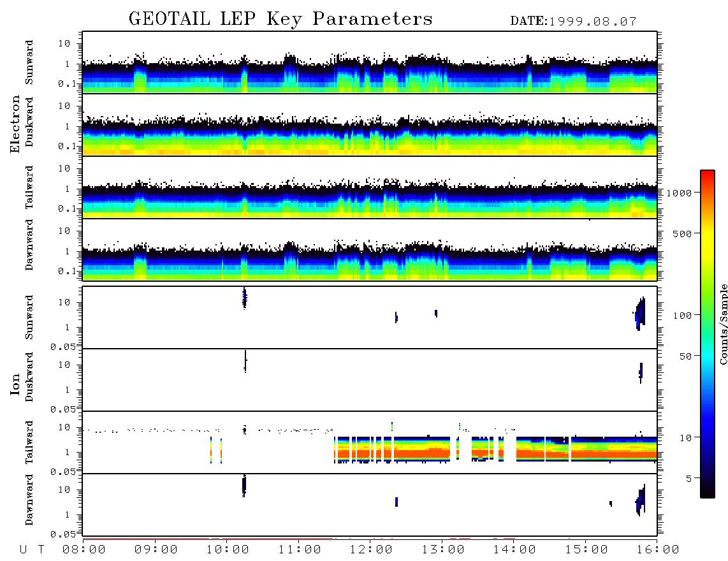This screenshot has width=728, height=561.
Task: Click the "14:00" time tick label
Action: (515, 550)
